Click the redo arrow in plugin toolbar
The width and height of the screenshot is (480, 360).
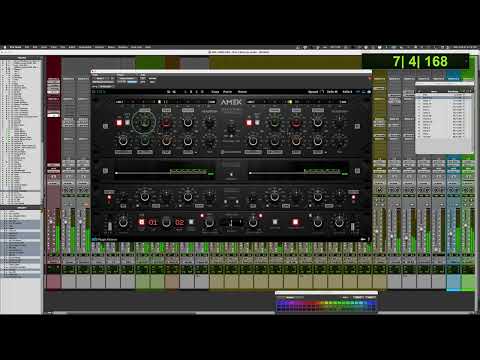tap(174, 92)
